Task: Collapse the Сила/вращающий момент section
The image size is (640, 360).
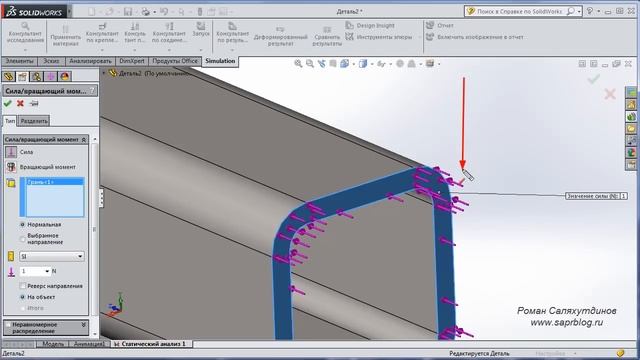Action: tap(84, 140)
